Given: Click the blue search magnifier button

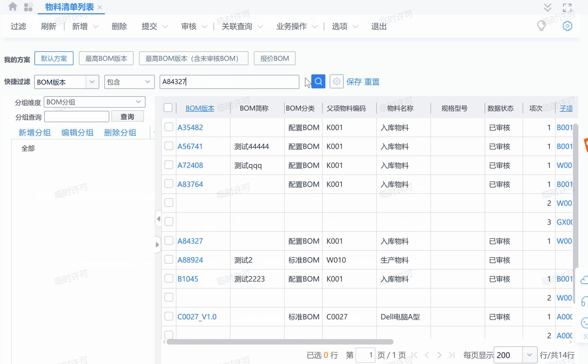Looking at the screenshot, I should click(x=318, y=82).
